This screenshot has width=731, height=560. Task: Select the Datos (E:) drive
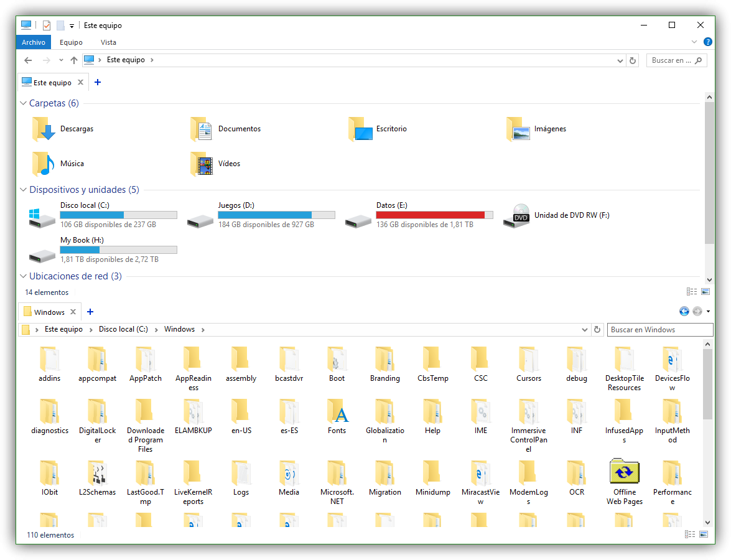pyautogui.click(x=419, y=215)
